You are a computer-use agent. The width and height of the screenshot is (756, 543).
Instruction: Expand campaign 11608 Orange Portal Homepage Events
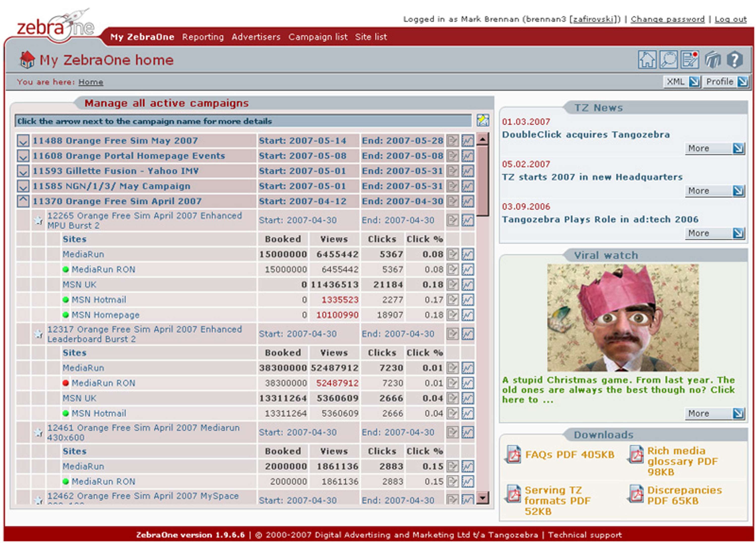click(x=23, y=156)
